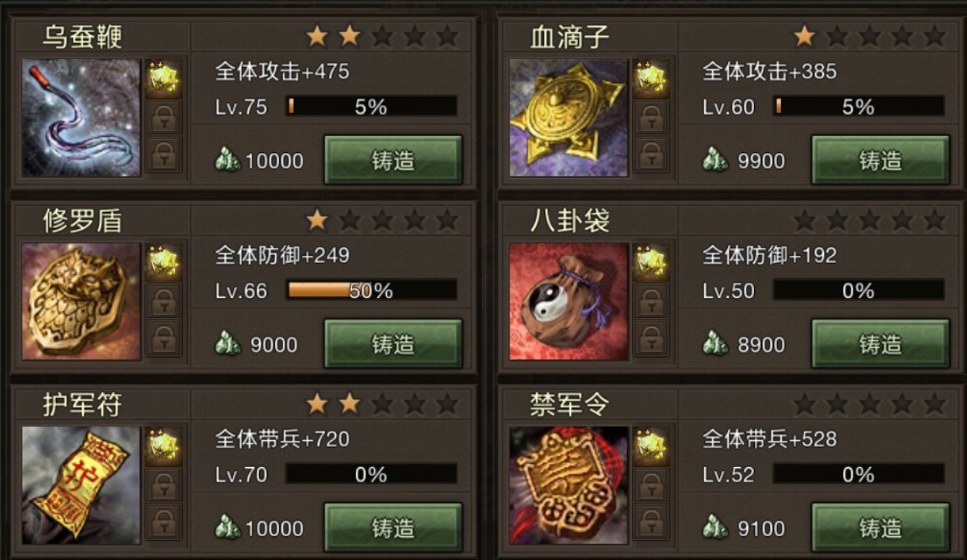The image size is (967, 560).
Task: Tap the 禁军令 token icon
Action: coord(569,485)
